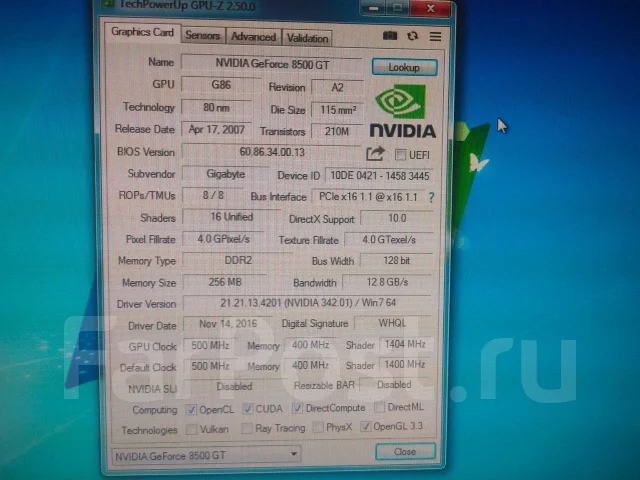Toggle the UEFI checkbox
This screenshot has width=640, height=480.
tap(400, 155)
